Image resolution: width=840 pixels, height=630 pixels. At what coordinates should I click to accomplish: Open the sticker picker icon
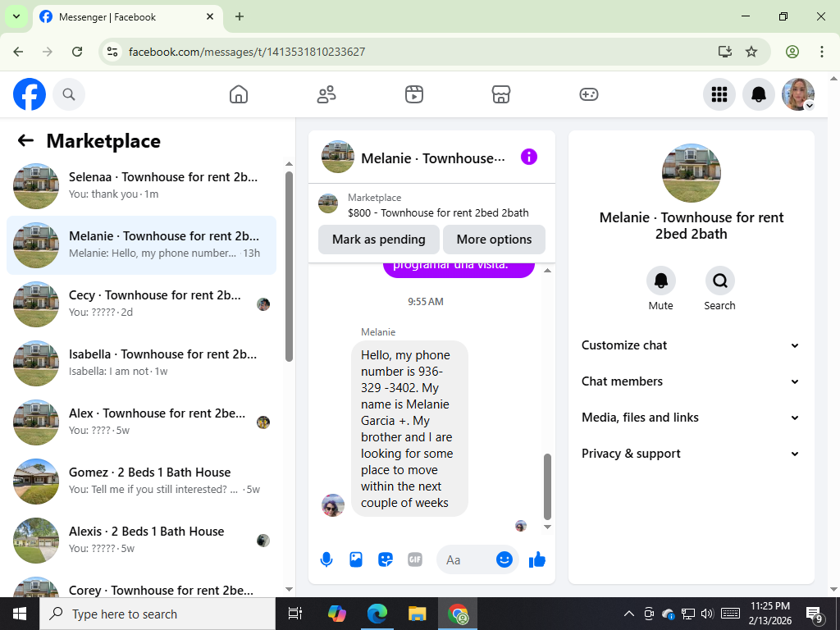point(386,559)
